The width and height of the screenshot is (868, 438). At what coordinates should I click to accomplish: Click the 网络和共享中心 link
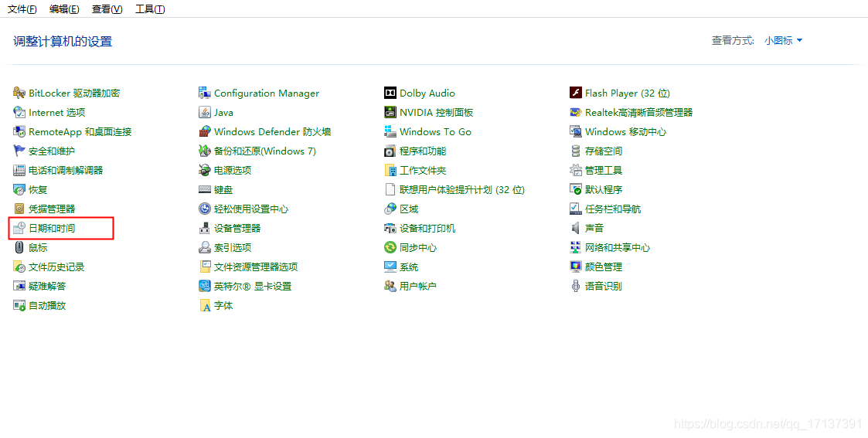(x=618, y=247)
